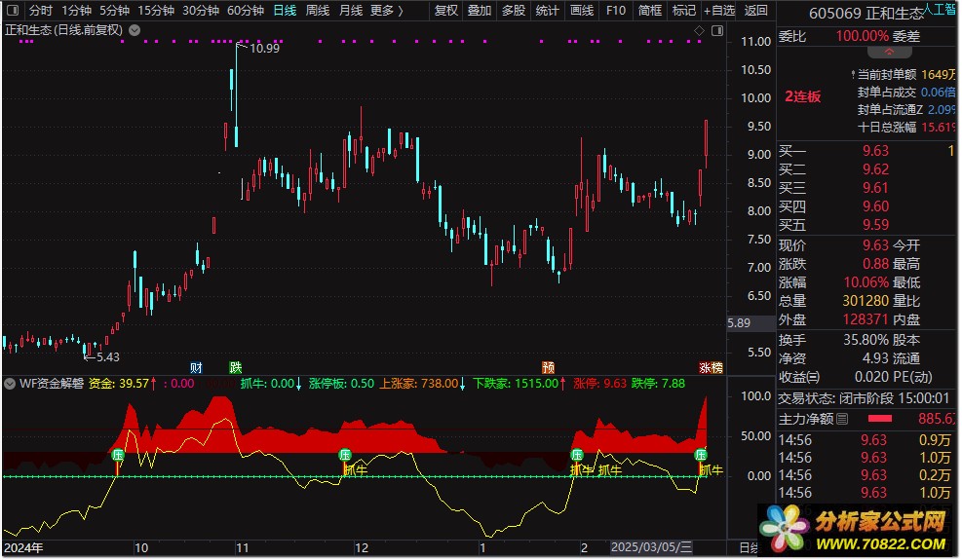Viewport: 962px width, 560px height.
Task: Click the 财 financial marker
Action: pyautogui.click(x=196, y=367)
